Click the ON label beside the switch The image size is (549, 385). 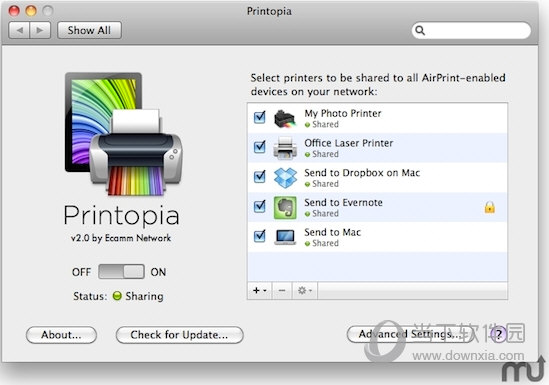158,272
